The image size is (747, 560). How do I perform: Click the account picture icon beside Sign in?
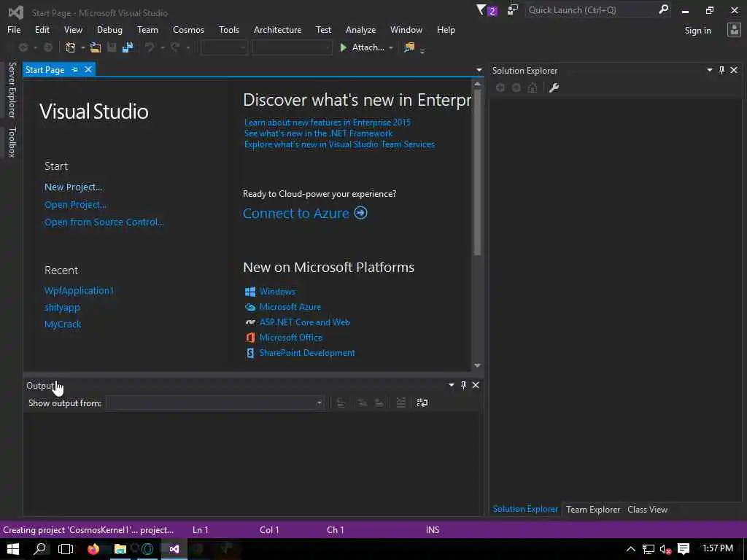[x=734, y=30]
